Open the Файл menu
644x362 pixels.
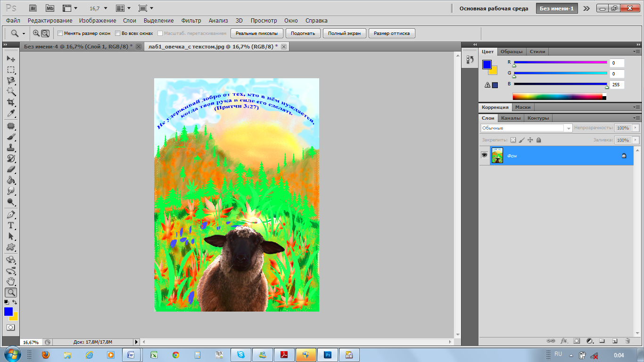pyautogui.click(x=13, y=20)
